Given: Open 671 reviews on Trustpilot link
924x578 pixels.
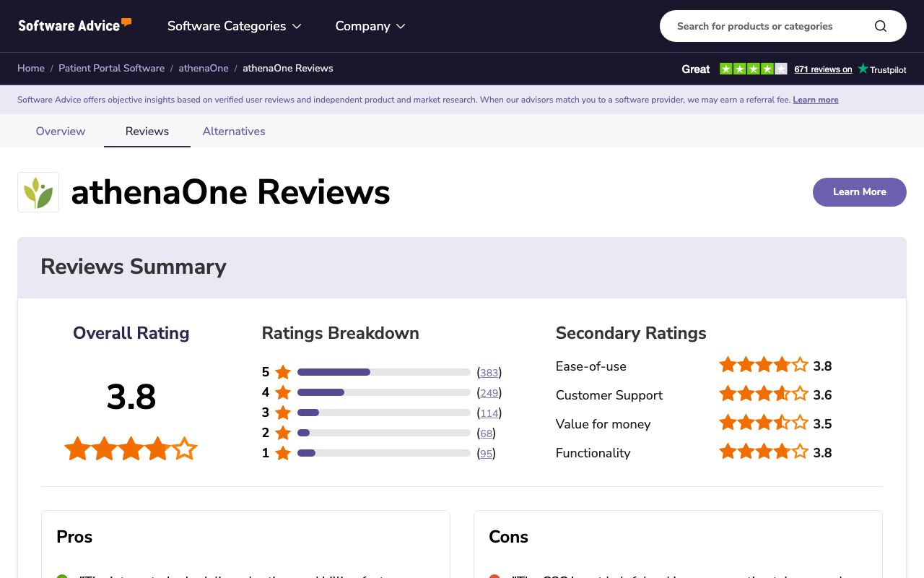Looking at the screenshot, I should click(823, 69).
